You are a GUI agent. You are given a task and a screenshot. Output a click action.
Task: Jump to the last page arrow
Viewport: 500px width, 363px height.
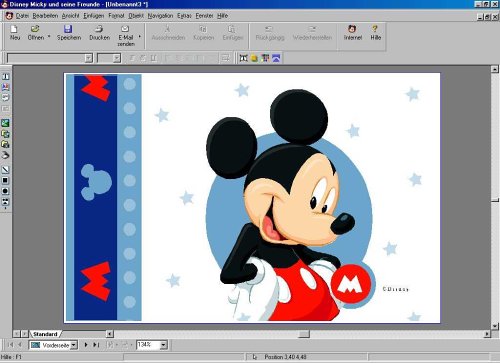click(x=96, y=345)
